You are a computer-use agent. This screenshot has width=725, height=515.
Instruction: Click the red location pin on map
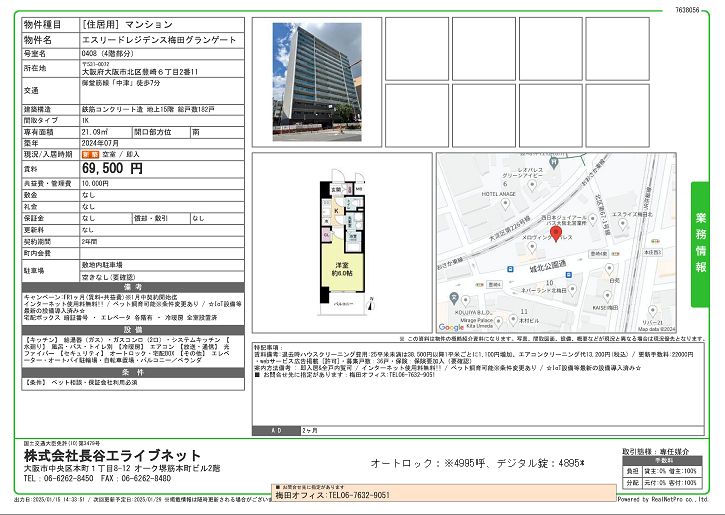[x=555, y=234]
